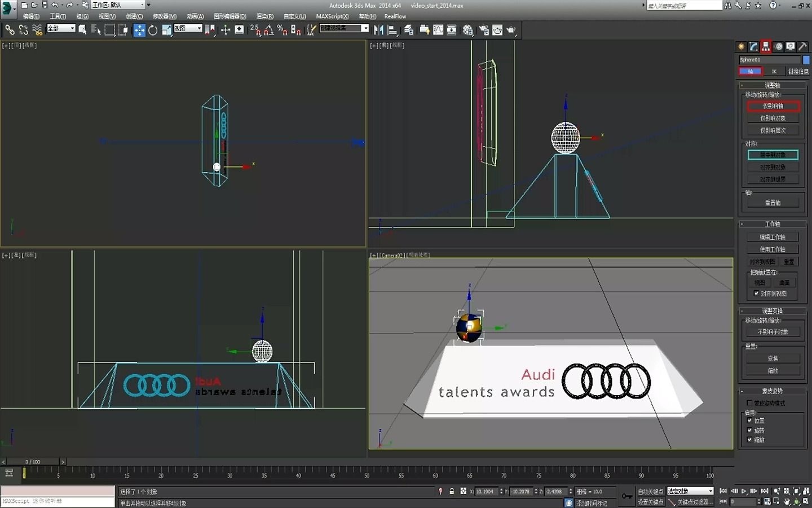812x508 pixels.
Task: Toggle 旋转 checkbox under 启用
Action: (x=749, y=430)
